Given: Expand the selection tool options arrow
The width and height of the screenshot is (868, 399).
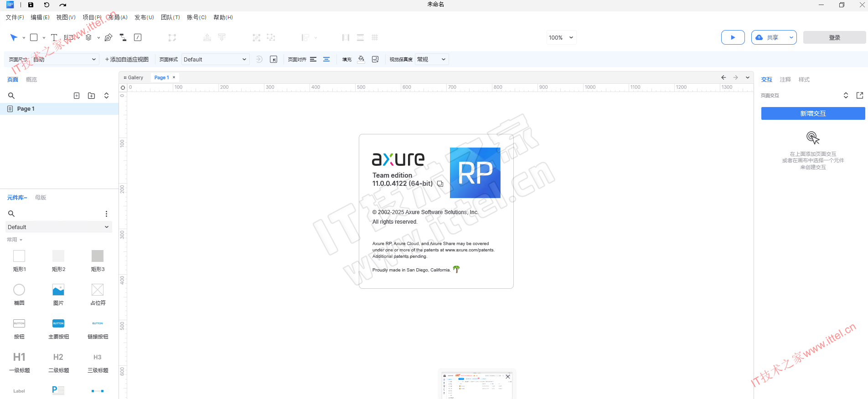Looking at the screenshot, I should coord(24,38).
